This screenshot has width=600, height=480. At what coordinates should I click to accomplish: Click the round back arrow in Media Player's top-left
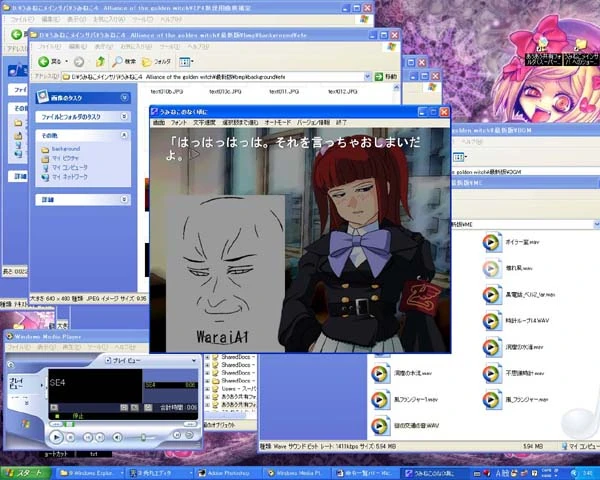[x=11, y=365]
